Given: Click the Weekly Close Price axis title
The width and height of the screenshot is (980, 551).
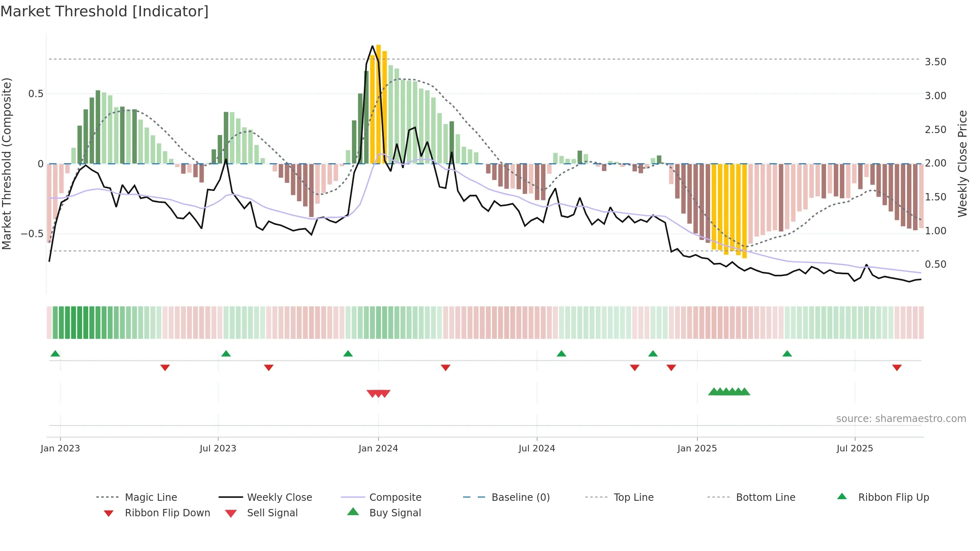Looking at the screenshot, I should pyautogui.click(x=962, y=163).
